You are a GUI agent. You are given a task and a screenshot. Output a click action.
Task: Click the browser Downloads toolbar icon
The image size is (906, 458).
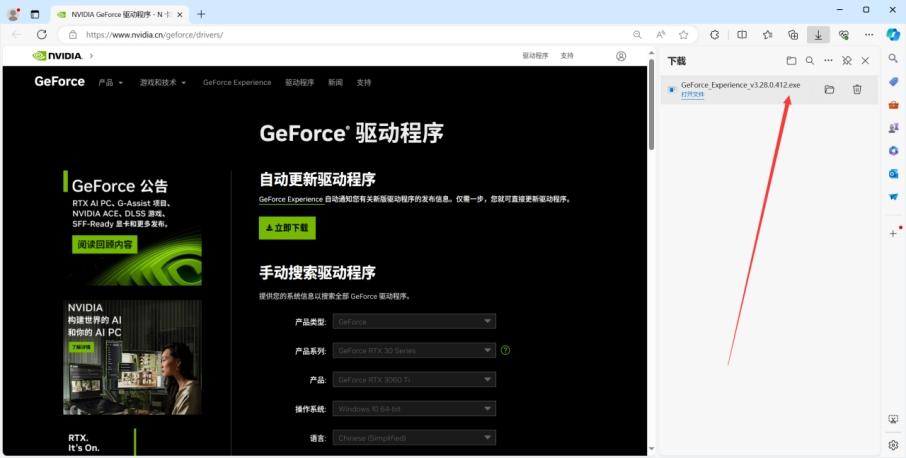pos(819,34)
